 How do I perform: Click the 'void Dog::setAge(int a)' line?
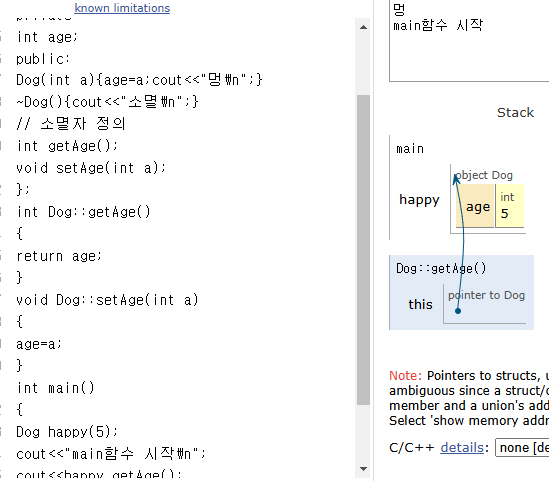click(x=107, y=300)
